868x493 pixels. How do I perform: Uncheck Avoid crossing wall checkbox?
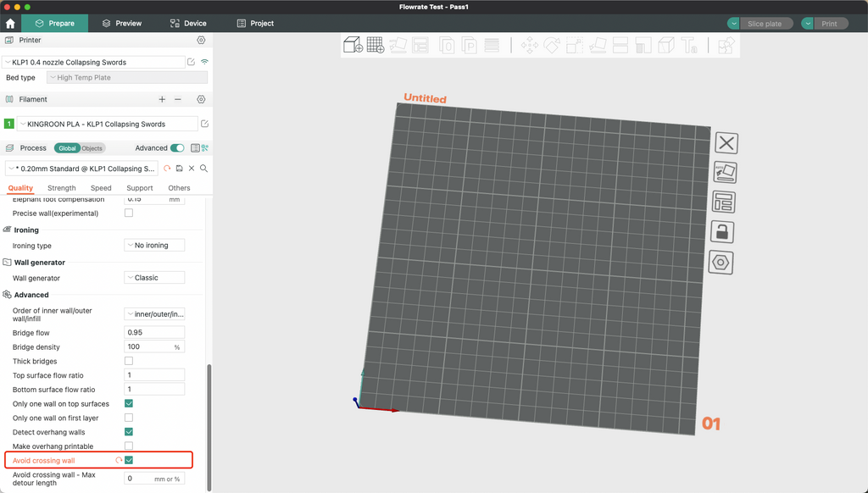click(129, 460)
